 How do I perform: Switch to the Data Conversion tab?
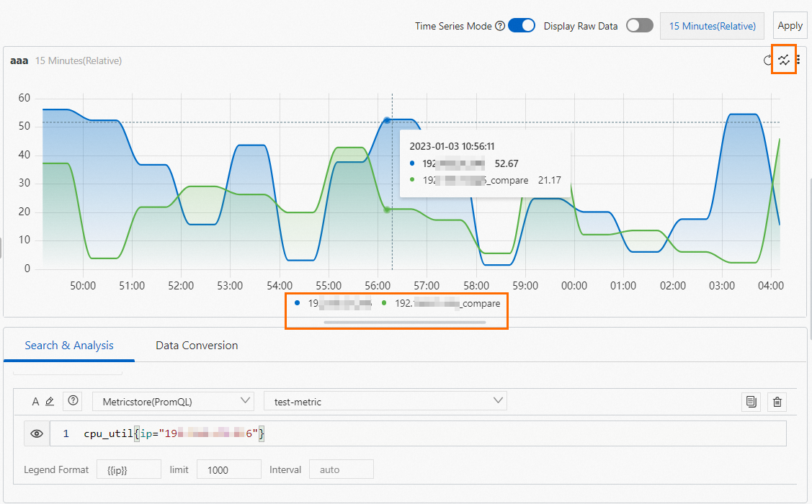pos(196,346)
